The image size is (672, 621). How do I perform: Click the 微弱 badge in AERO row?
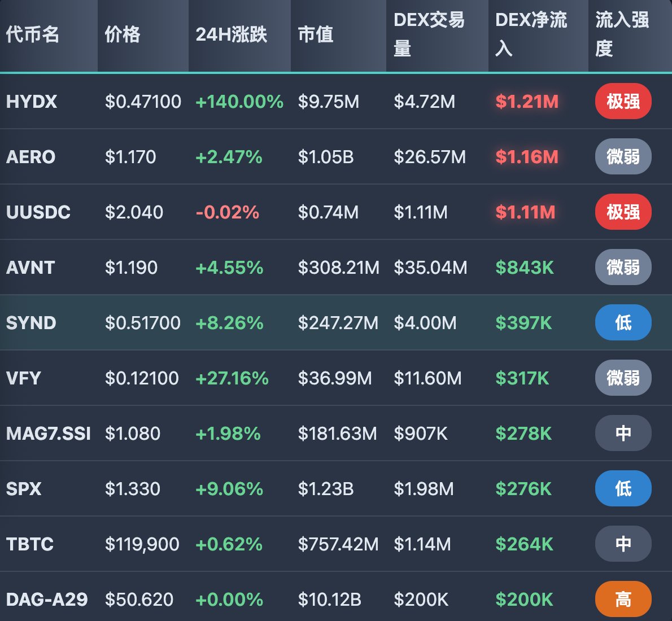click(x=623, y=156)
